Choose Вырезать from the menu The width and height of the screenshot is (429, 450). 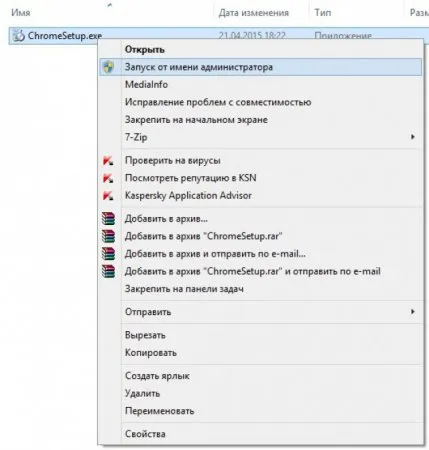pos(261,335)
